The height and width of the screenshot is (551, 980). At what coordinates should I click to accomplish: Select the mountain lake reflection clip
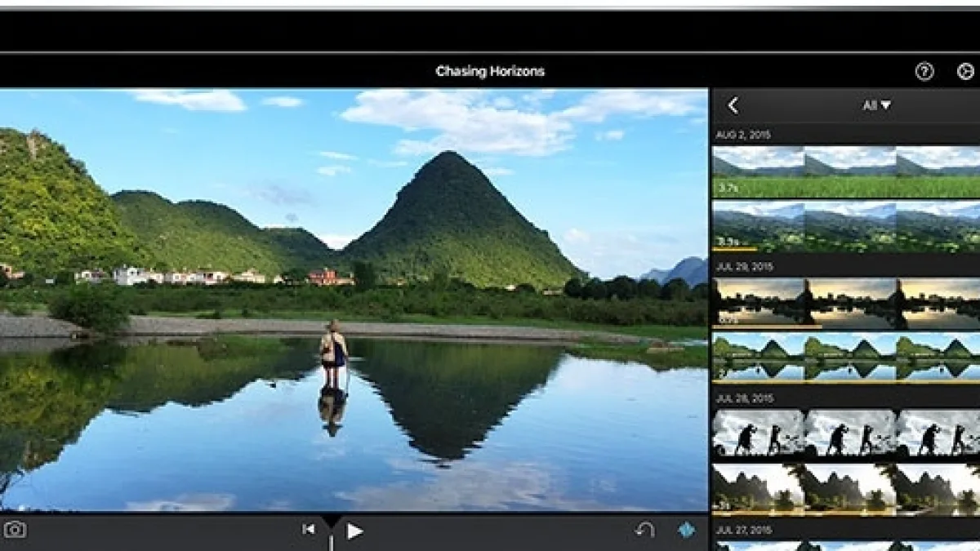[846, 358]
